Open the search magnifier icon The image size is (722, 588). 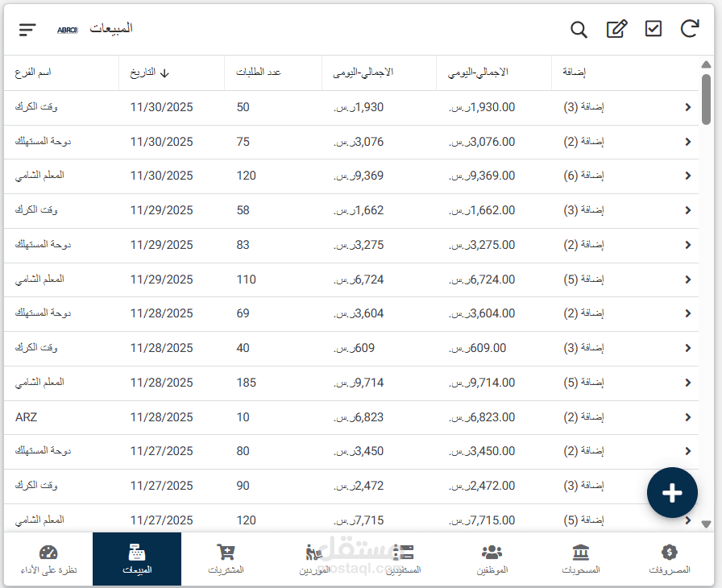pos(579,30)
